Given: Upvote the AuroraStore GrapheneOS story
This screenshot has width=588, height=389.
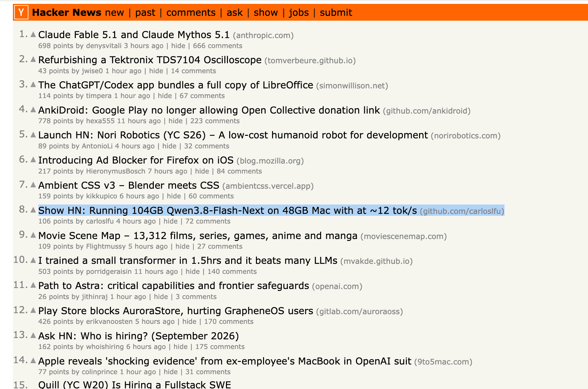Looking at the screenshot, I should tap(33, 310).
